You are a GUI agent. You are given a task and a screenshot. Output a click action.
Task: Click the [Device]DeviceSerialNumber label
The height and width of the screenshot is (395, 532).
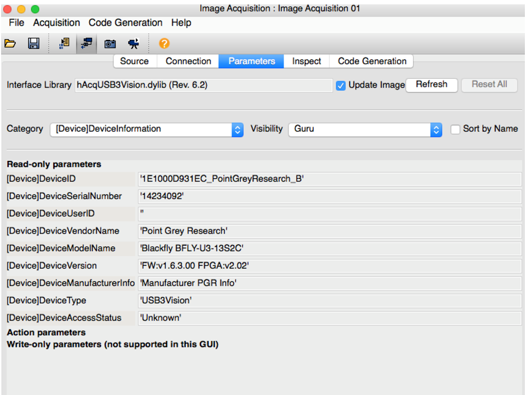[x=64, y=196]
